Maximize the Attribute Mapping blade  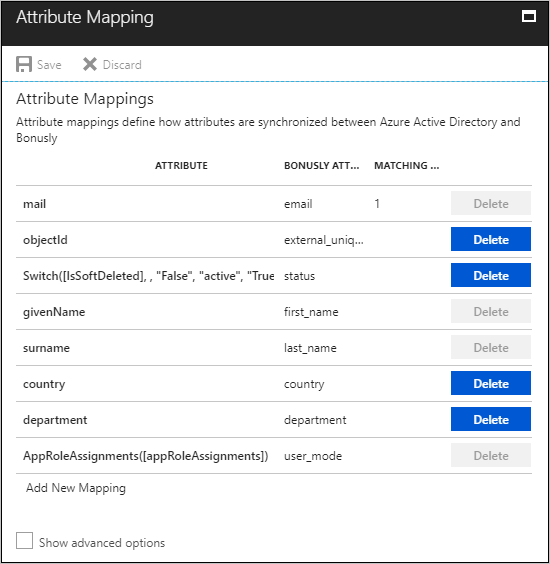coord(529,16)
